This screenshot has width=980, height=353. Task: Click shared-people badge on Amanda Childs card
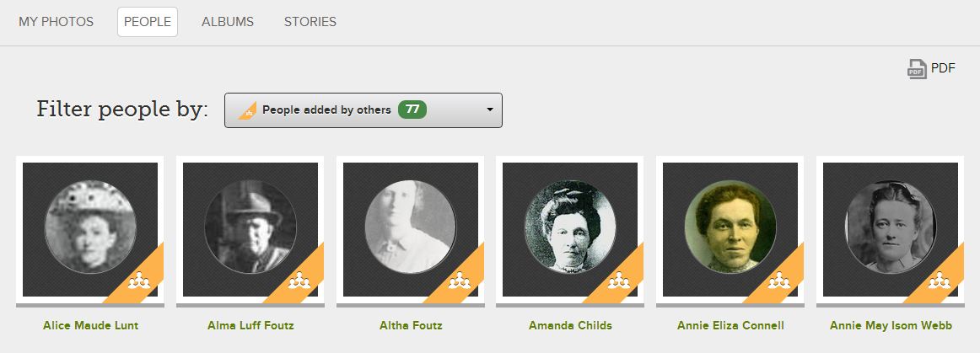[x=619, y=282]
